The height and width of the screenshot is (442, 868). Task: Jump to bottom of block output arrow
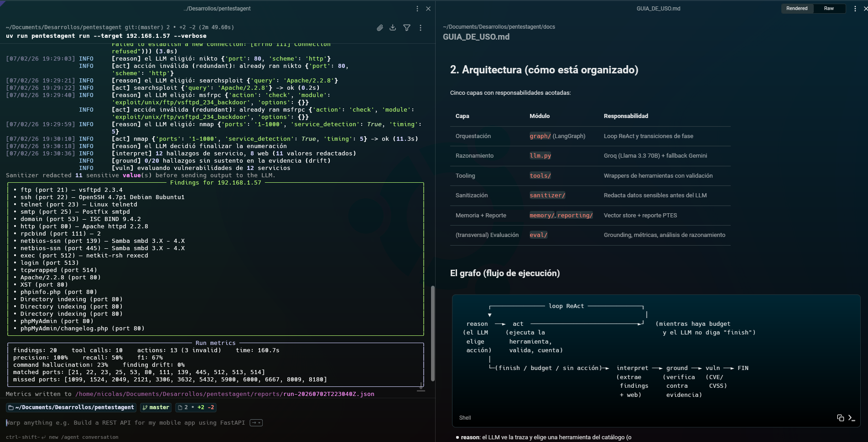coord(421,387)
